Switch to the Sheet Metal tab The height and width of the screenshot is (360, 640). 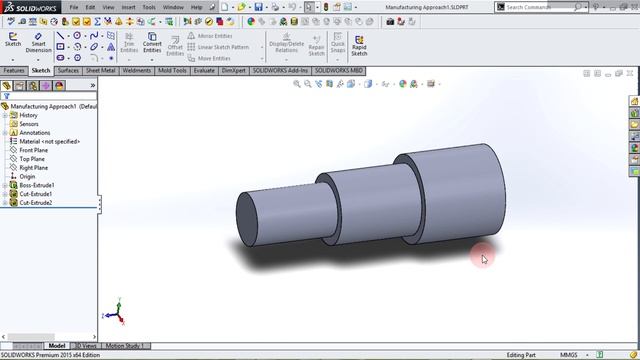pyautogui.click(x=100, y=71)
